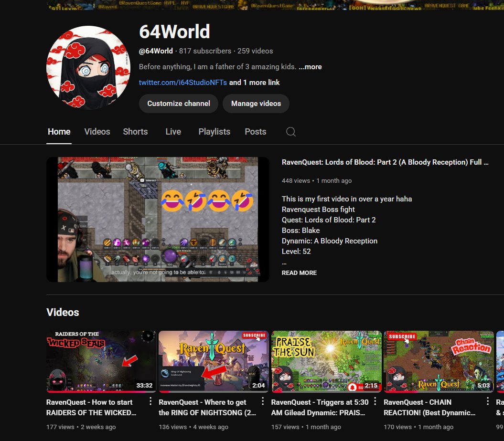
Task: Open options menu for Ring of Nightsong video
Action: click(263, 401)
